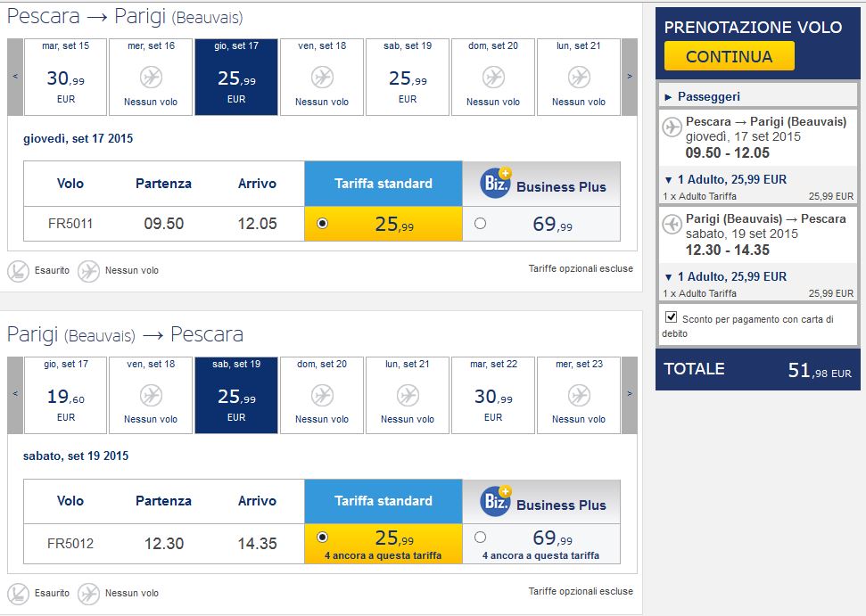Click the right arrow of the return date carousel

point(630,392)
